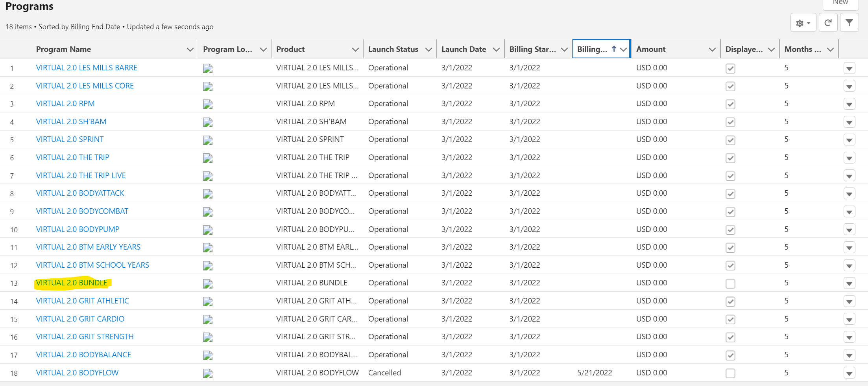
Task: Click broken logo image for GRIT CARDIO row
Action: tap(208, 320)
